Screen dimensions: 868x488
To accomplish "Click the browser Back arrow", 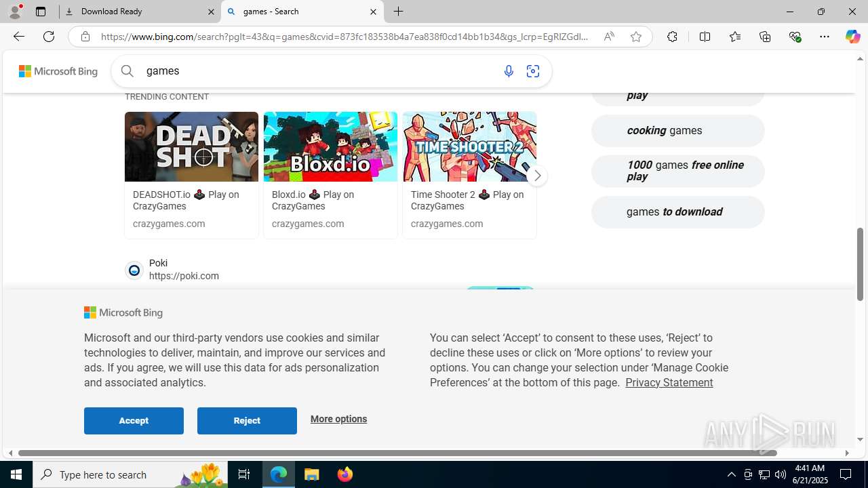I will (18, 37).
